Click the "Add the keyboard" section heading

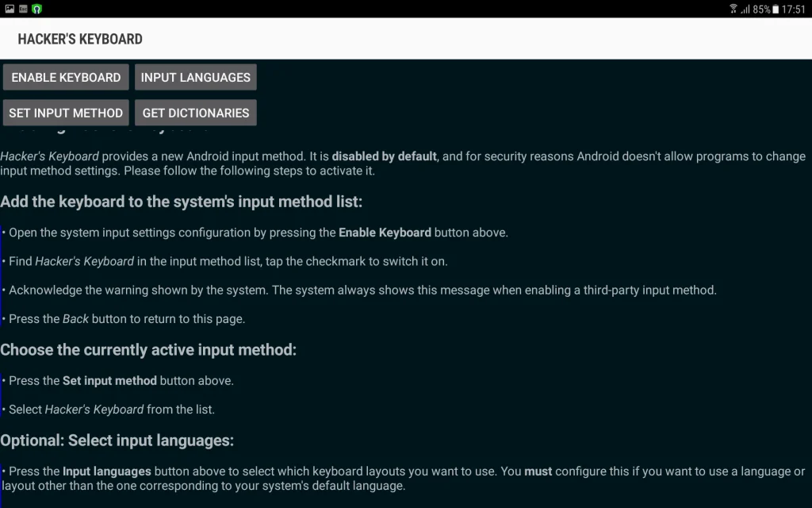(x=181, y=202)
